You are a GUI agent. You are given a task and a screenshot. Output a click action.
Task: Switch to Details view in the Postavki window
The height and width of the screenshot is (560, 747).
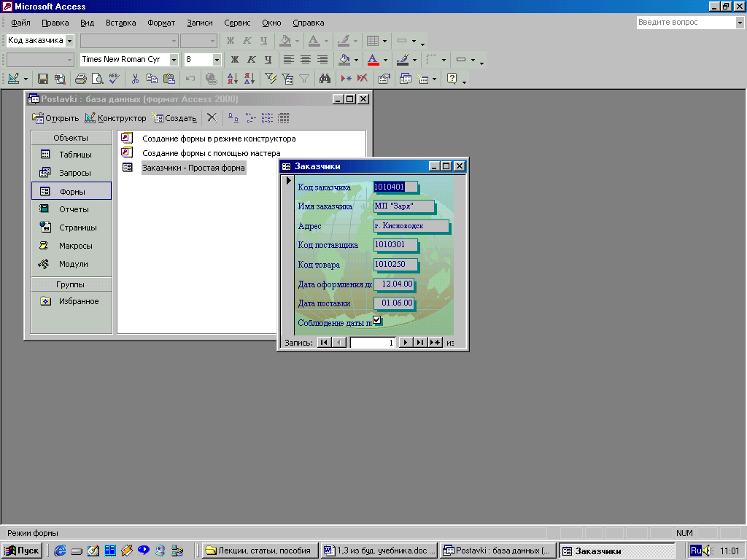coord(284,117)
